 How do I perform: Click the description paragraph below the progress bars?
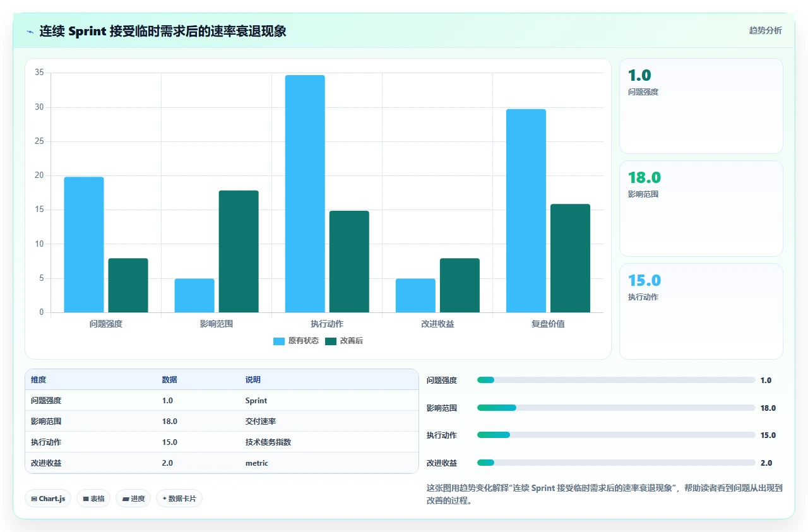[x=604, y=494]
